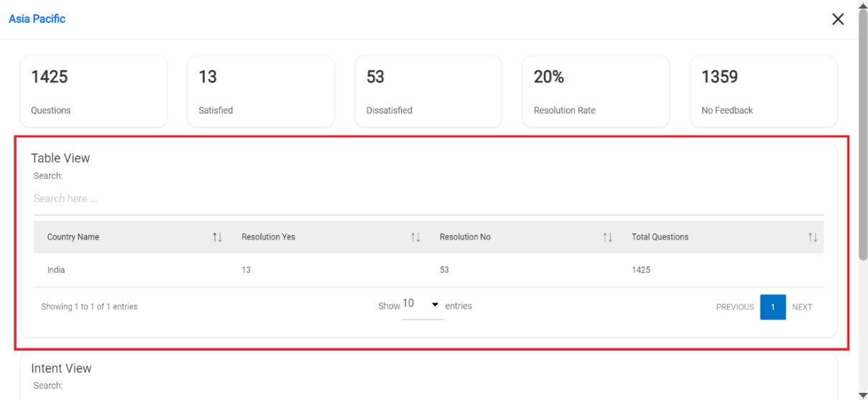
Task: Click the Total Questions column header
Action: click(660, 237)
